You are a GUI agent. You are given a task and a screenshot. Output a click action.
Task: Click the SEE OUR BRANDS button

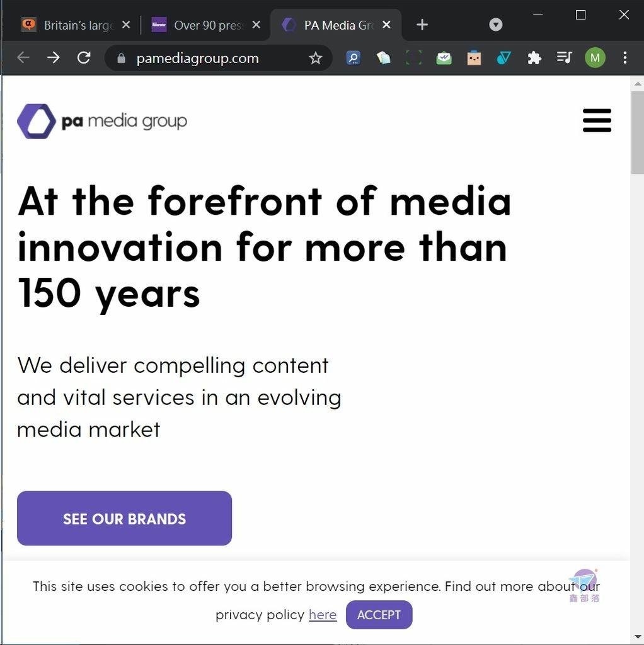124,518
